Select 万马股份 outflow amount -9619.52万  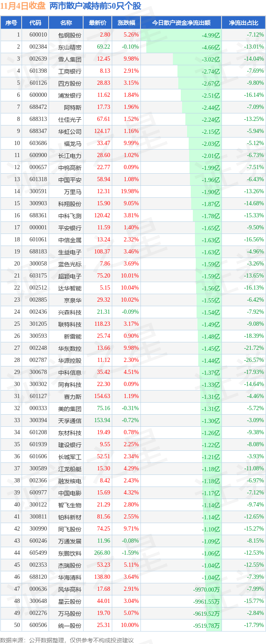pos(207,614)
